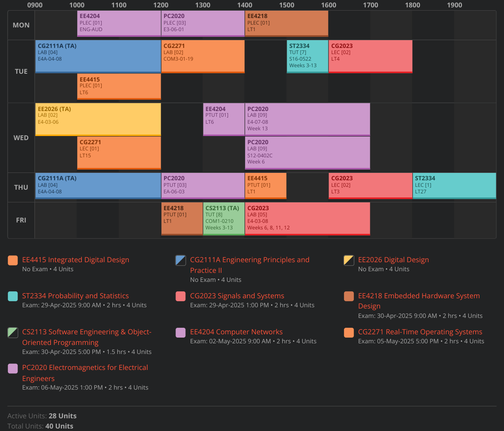Screen dimensions: 504x431
Task: Open the CG2271 Real-Time Operating Systems link
Action: click(x=420, y=332)
